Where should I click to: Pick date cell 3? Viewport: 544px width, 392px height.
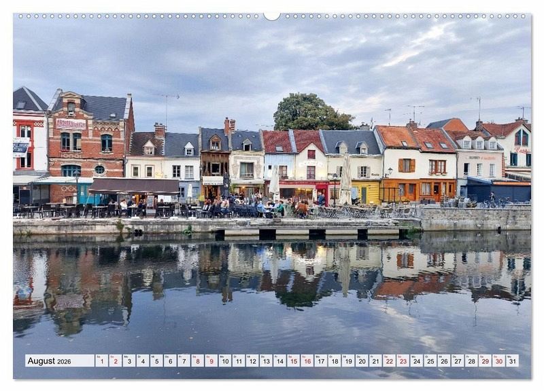pyautogui.click(x=129, y=361)
